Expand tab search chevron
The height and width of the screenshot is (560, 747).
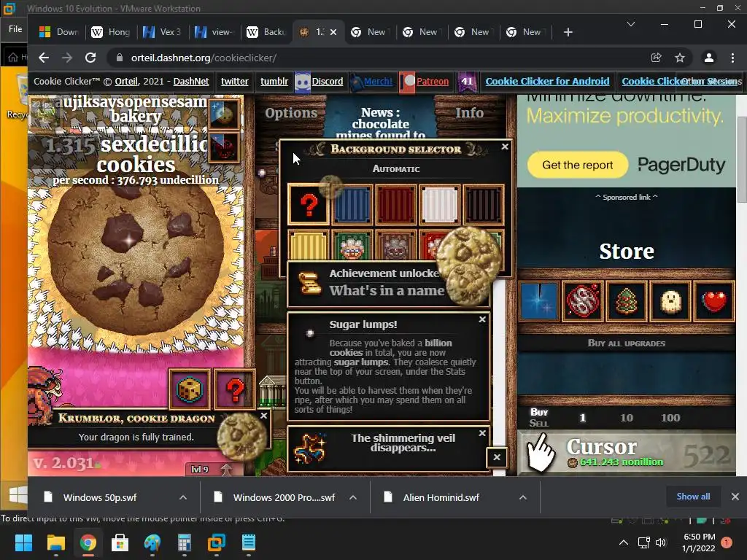[631, 24]
